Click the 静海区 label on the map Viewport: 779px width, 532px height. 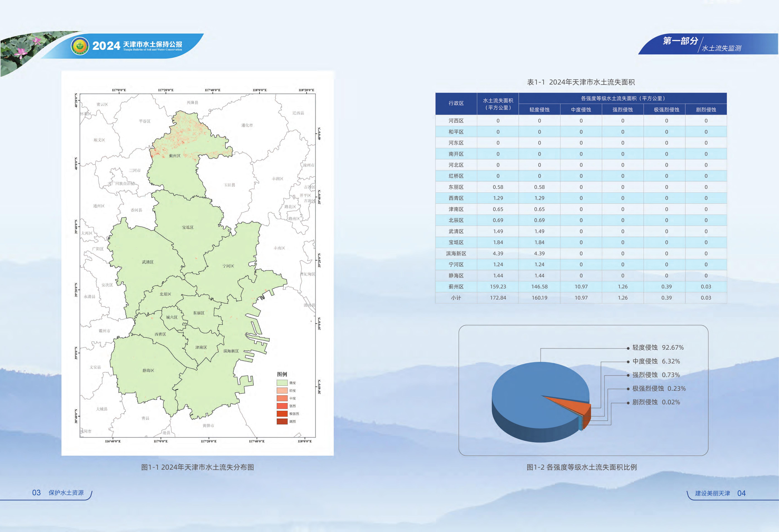[148, 370]
